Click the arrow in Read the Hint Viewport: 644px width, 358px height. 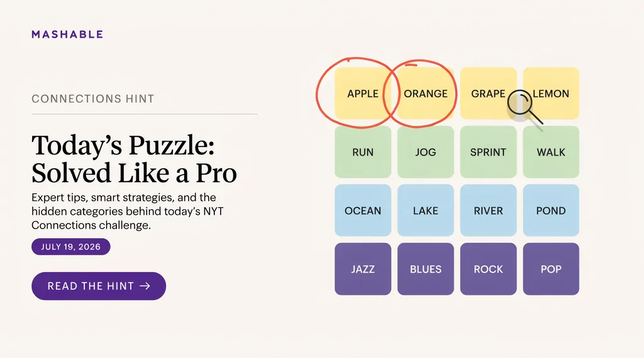tap(145, 286)
